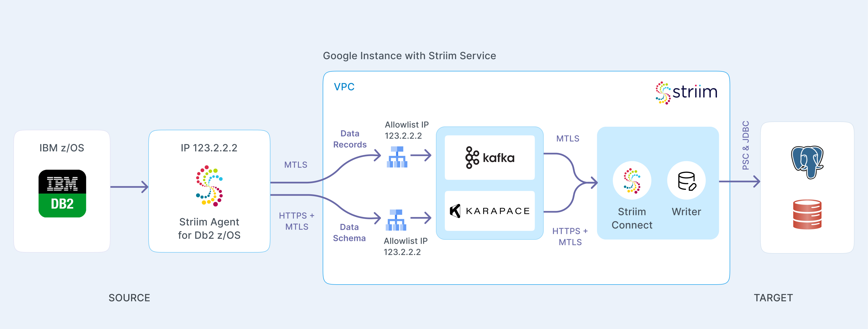Click the SOURCE label

129,298
